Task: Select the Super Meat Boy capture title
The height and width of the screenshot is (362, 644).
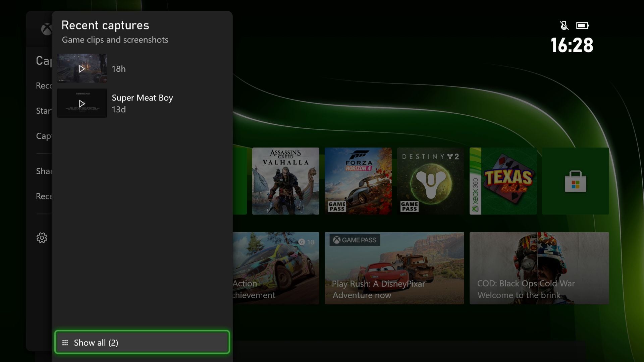Action: click(142, 98)
